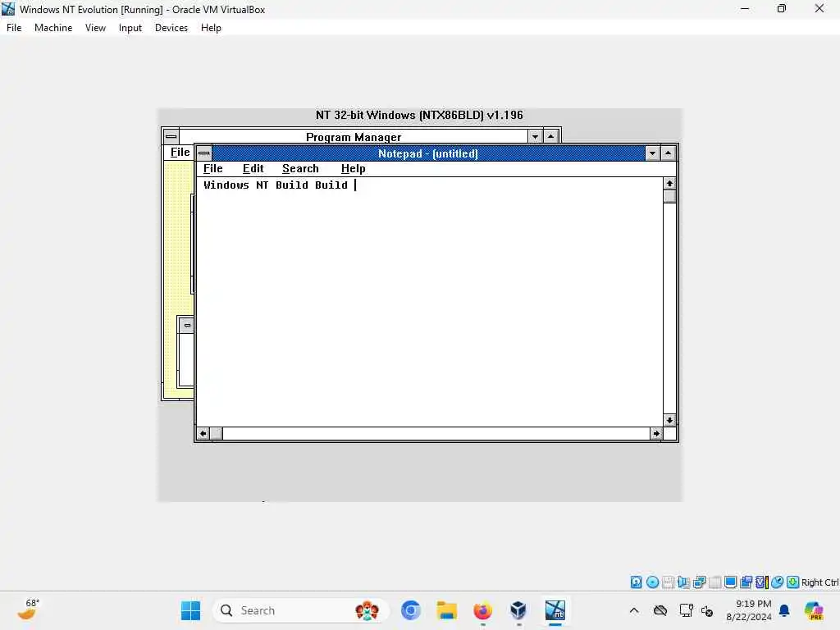Click Notepad's minimize down-arrow button
The image size is (840, 630).
pyautogui.click(x=652, y=153)
